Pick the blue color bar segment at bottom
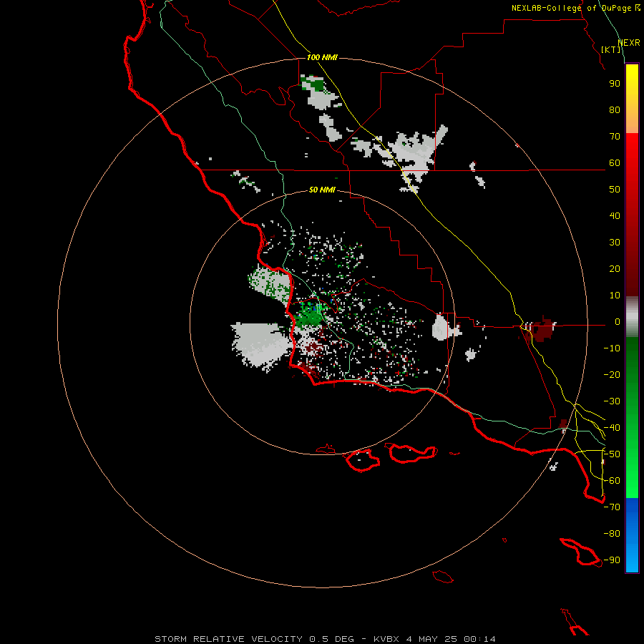The height and width of the screenshot is (644, 644). pos(632,535)
